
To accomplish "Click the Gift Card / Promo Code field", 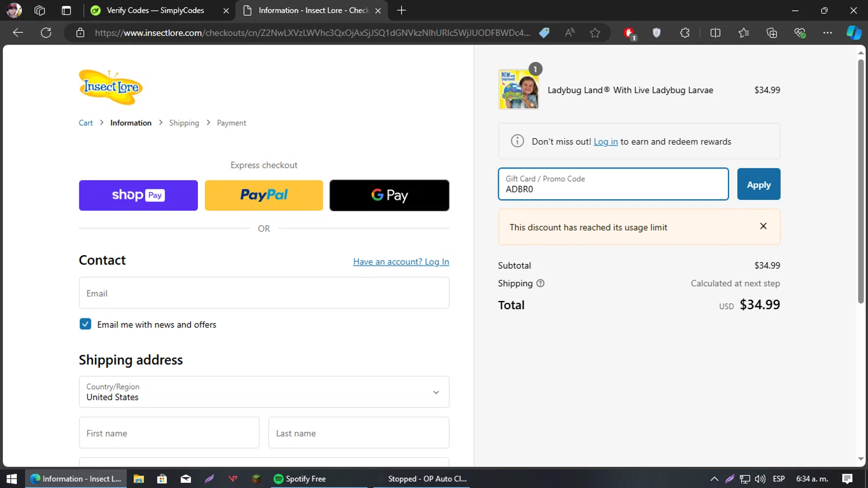I will coord(613,184).
